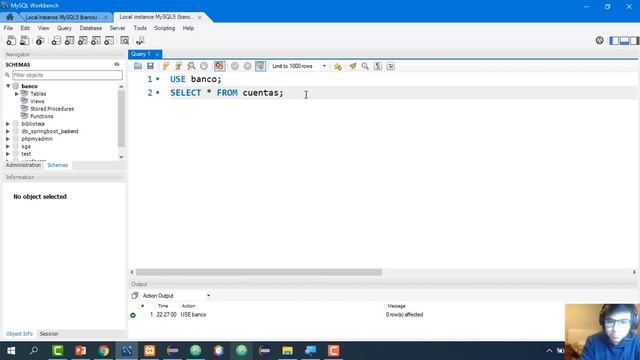Refresh the schemas list icon
This screenshot has height=360, width=640.
117,64
